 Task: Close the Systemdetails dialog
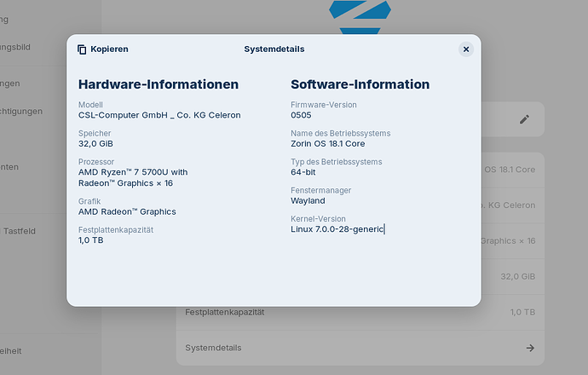click(x=466, y=49)
